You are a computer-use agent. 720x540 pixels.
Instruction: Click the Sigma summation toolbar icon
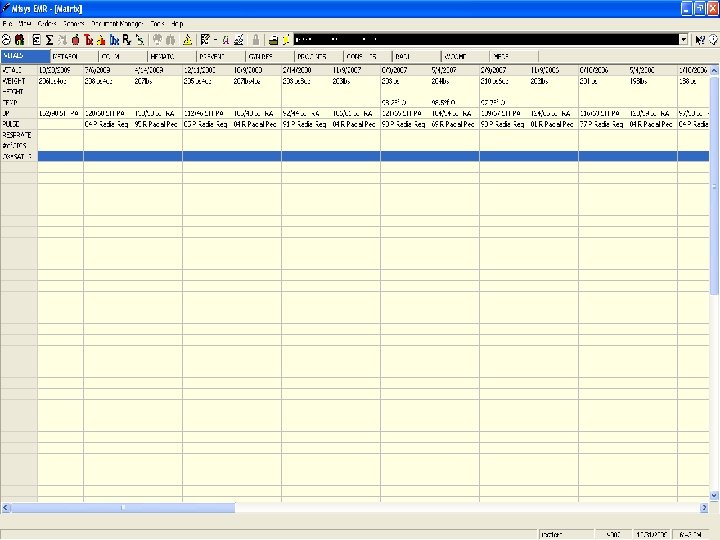tap(49, 40)
